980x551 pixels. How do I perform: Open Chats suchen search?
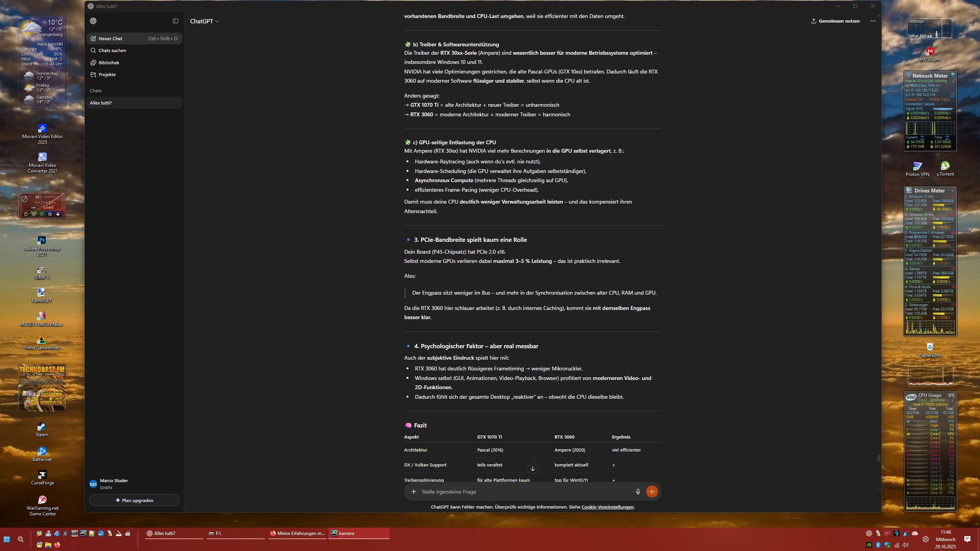tap(112, 51)
